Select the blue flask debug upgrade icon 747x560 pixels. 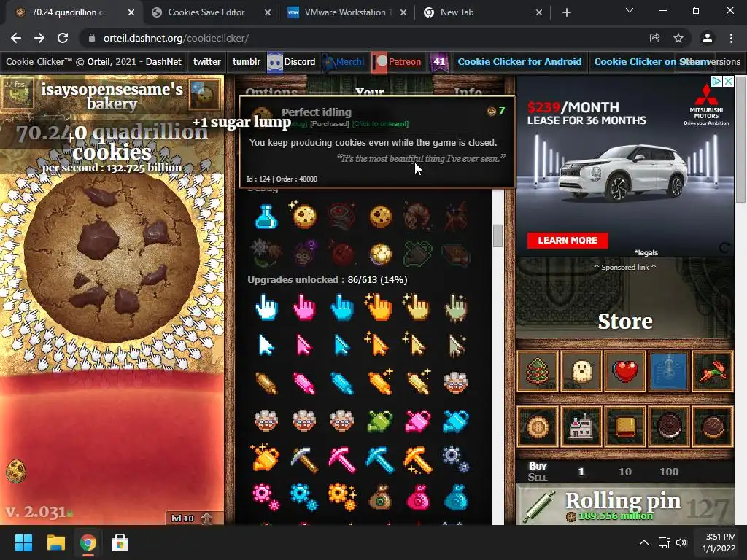pyautogui.click(x=266, y=217)
